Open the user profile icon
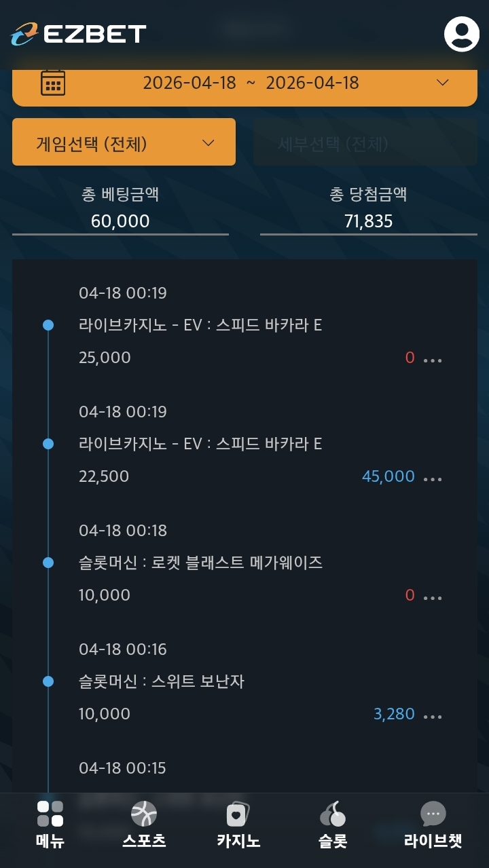 coord(462,33)
